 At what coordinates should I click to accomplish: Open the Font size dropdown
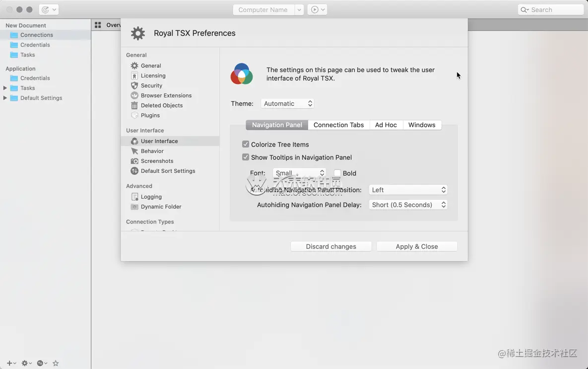299,173
